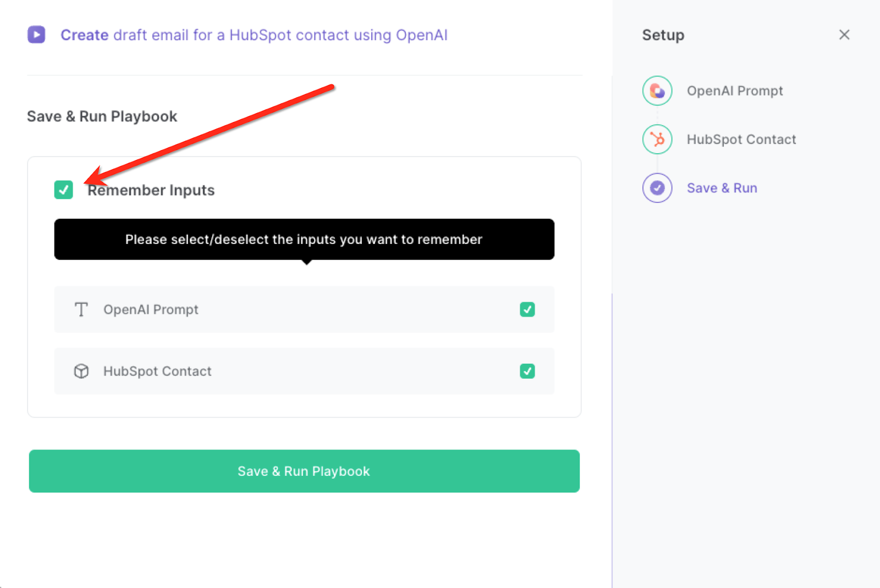Select the HubSpot Contact step in sidebar

coord(741,139)
